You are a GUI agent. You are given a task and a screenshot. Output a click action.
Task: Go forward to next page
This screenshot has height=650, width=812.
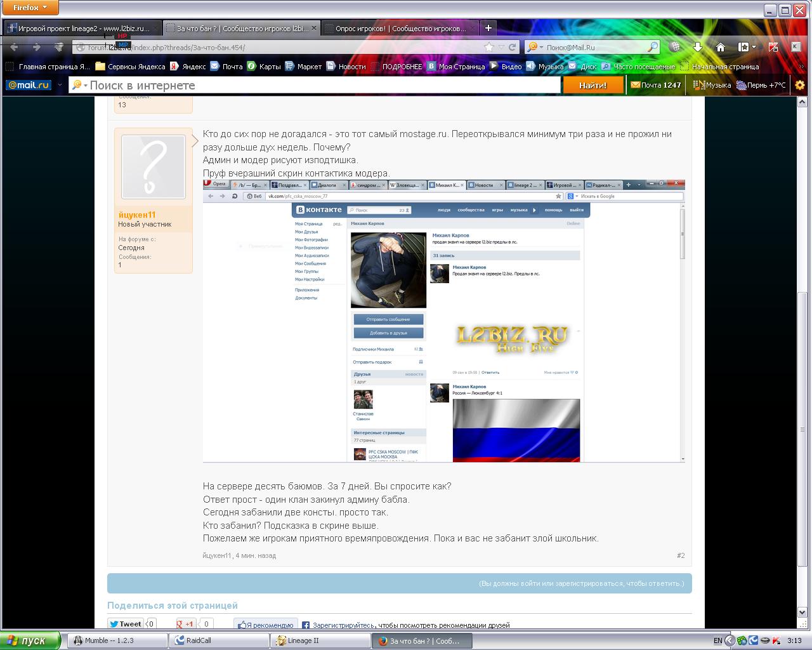pos(37,47)
